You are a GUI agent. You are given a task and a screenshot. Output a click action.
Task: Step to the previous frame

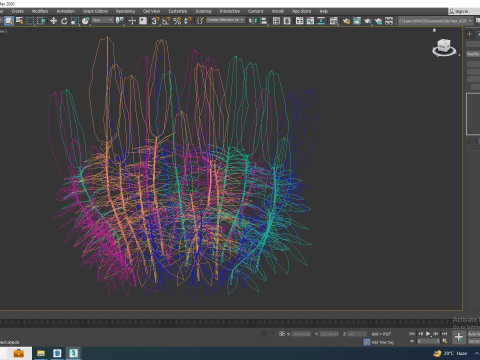coord(420,333)
